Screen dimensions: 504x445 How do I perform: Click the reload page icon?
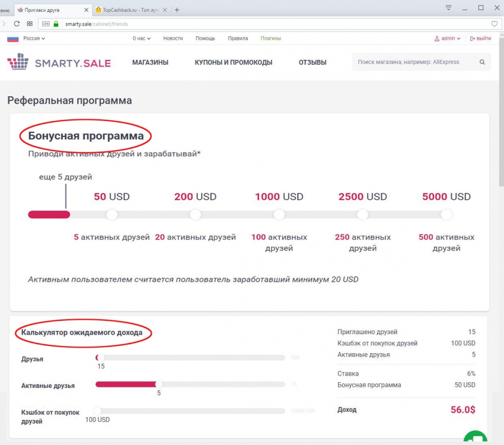click(x=17, y=24)
